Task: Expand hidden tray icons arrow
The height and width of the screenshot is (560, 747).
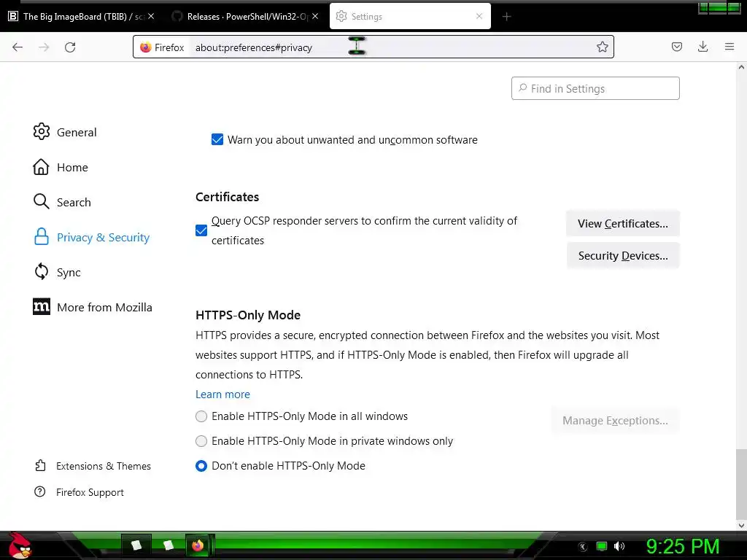Action: tap(583, 547)
